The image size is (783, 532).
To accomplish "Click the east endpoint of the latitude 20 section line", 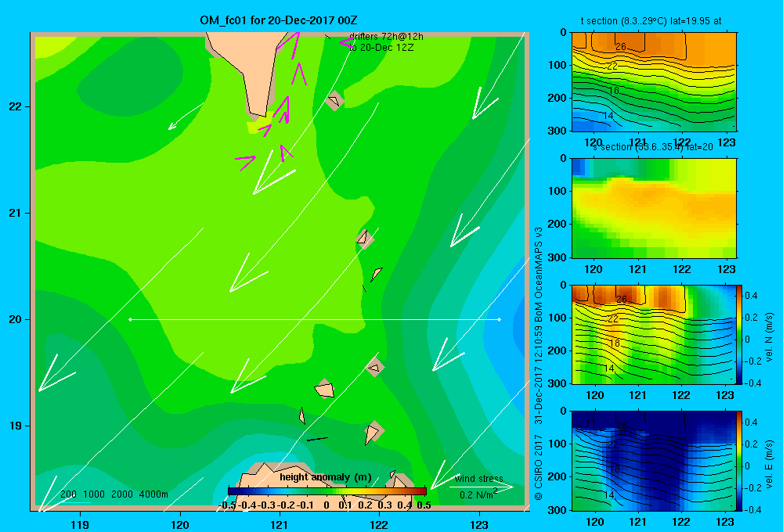I will 500,319.
